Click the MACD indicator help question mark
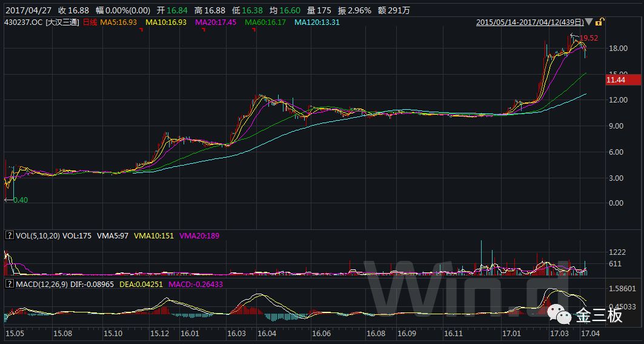644x344 pixels. pos(9,283)
